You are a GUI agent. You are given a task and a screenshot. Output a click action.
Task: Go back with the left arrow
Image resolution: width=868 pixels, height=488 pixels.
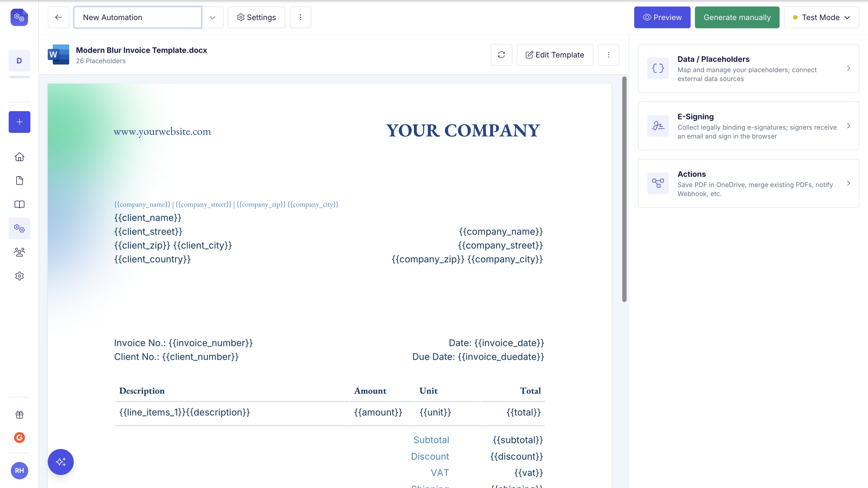click(59, 17)
